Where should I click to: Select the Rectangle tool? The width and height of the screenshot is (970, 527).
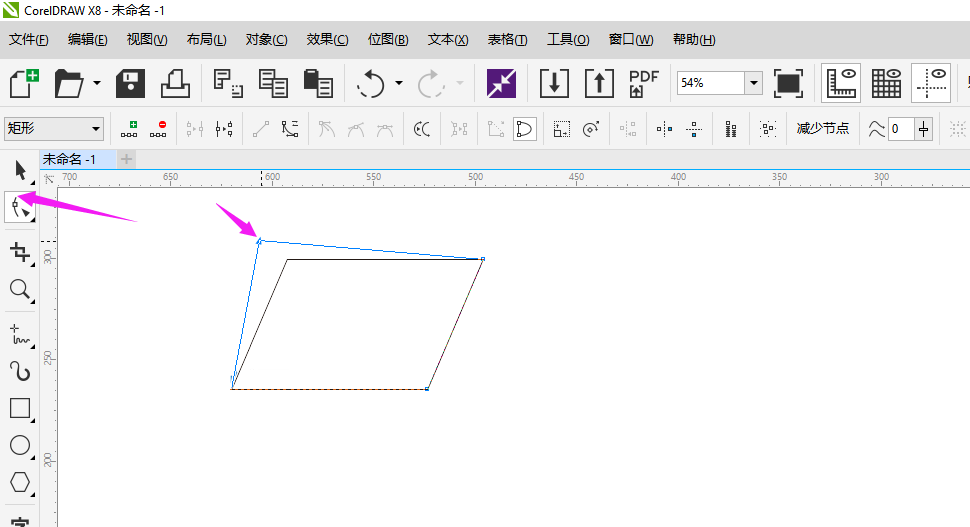tap(20, 409)
